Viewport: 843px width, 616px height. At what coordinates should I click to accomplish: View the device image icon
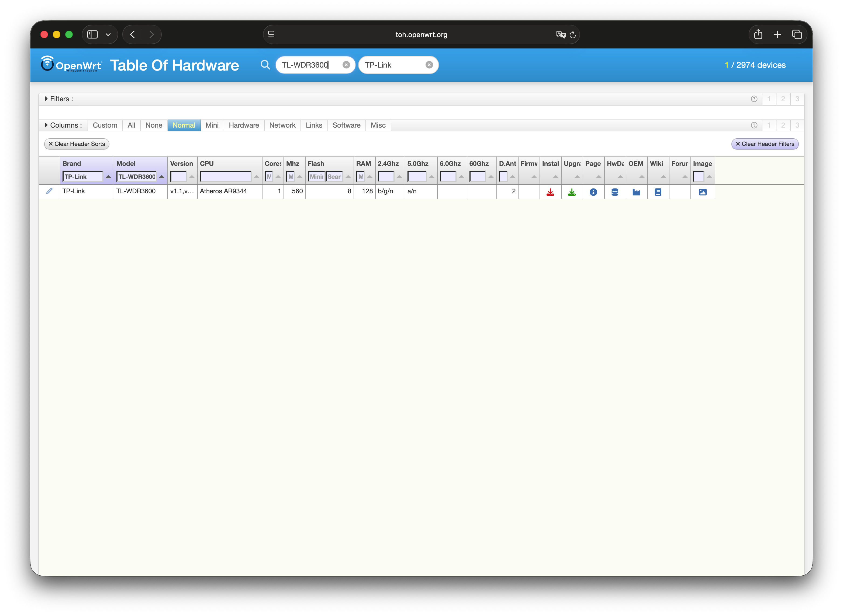[x=702, y=192]
